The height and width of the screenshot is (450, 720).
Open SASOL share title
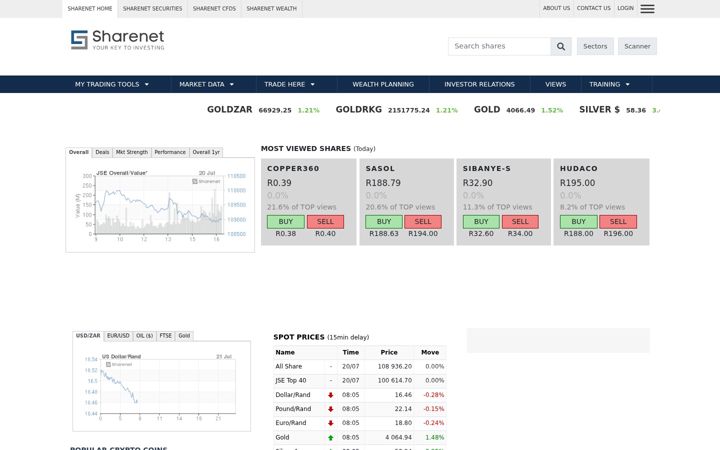click(380, 169)
